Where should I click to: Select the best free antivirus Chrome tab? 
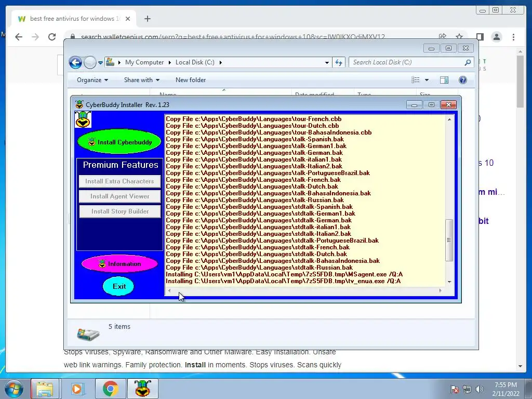pos(74,19)
